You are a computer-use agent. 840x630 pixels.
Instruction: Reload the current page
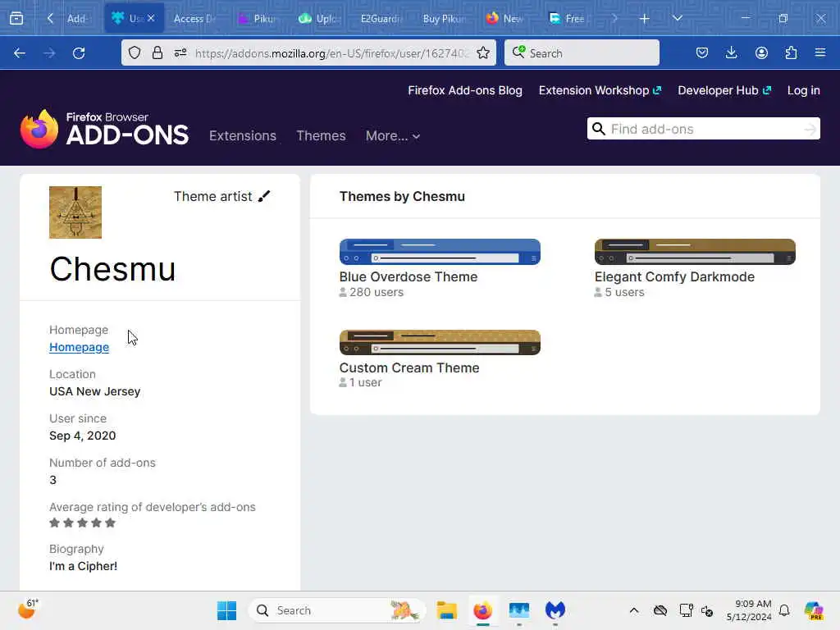coord(79,53)
